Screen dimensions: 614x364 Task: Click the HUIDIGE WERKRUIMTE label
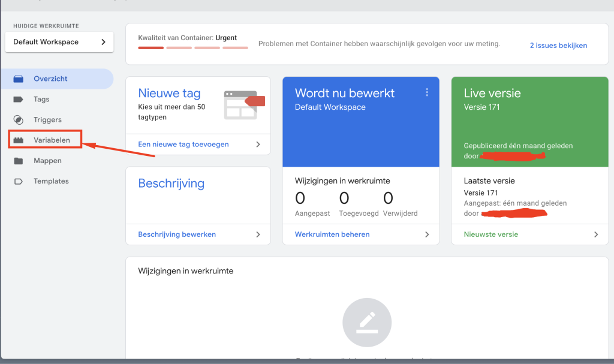point(46,26)
